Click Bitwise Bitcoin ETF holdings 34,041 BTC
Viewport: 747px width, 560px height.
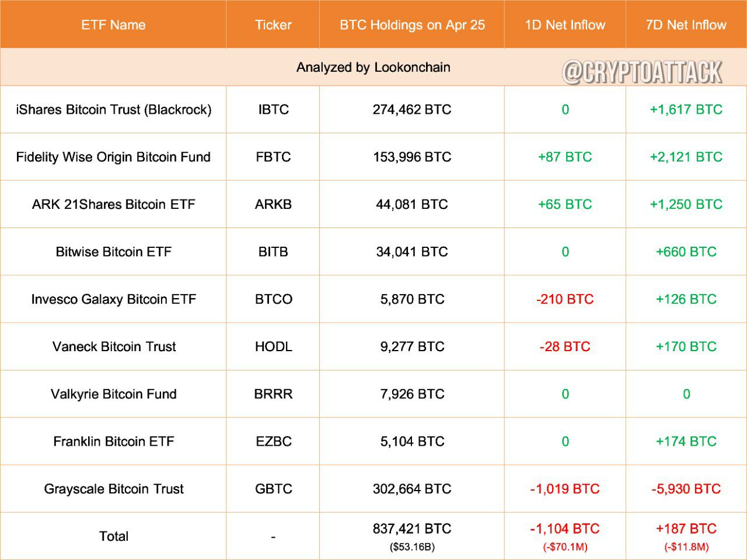click(412, 252)
